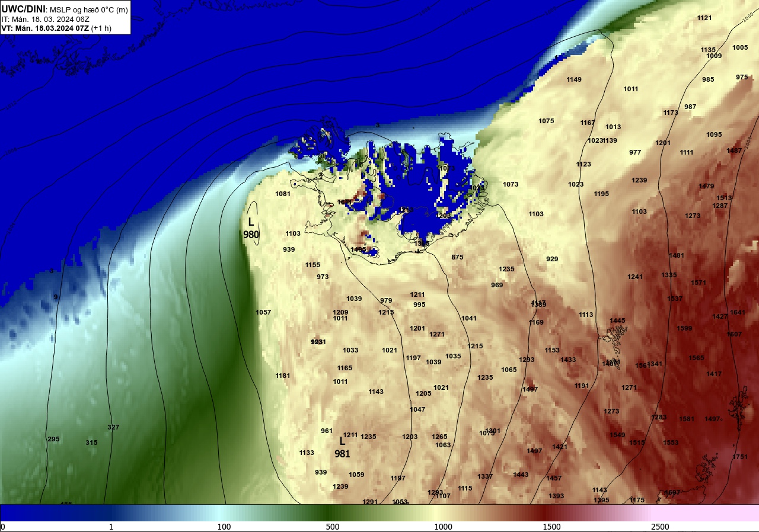Click the height value 1195
Viewport: 759px width, 532px height.
(601, 194)
